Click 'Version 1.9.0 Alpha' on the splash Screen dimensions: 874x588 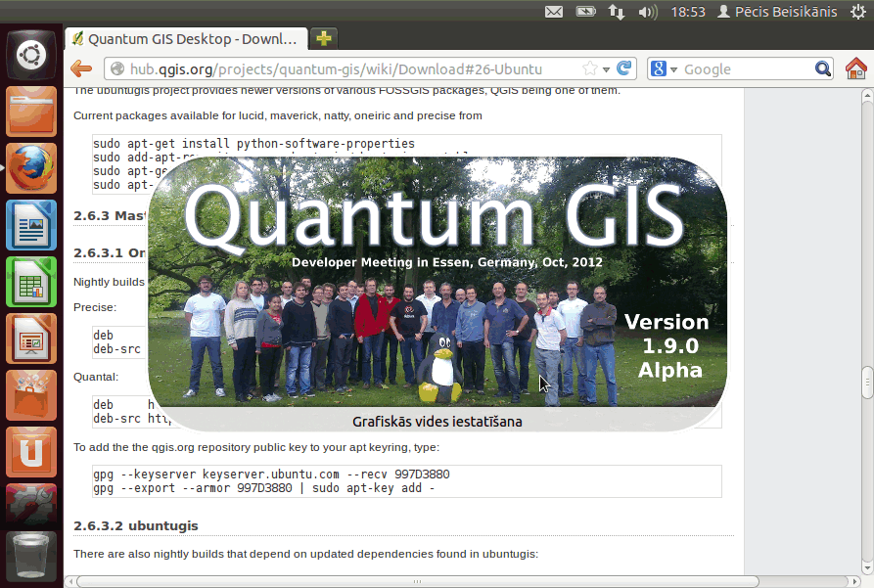click(667, 346)
